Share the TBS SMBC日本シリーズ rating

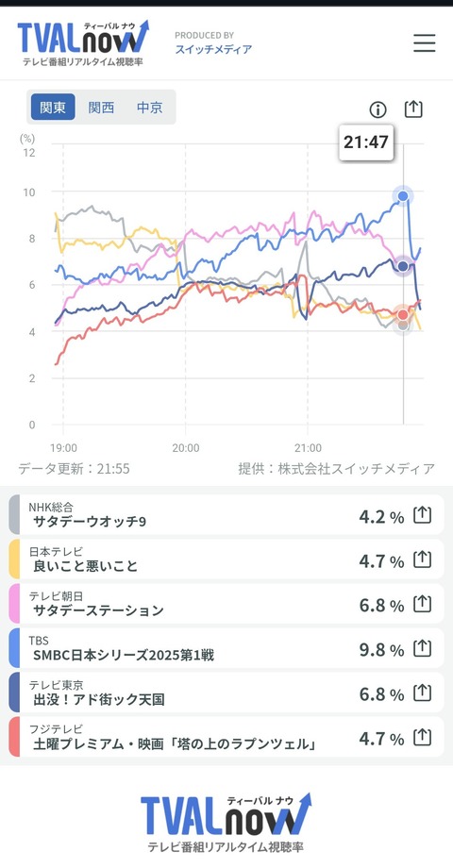pos(423,648)
